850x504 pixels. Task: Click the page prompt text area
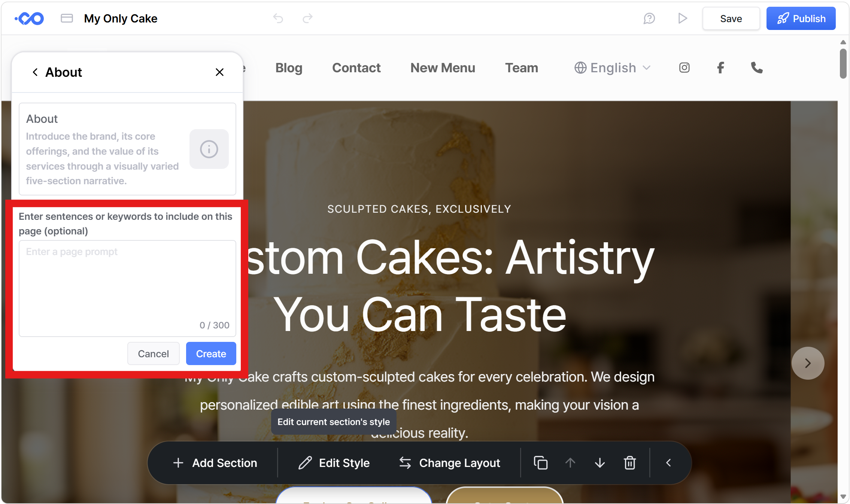click(x=127, y=288)
